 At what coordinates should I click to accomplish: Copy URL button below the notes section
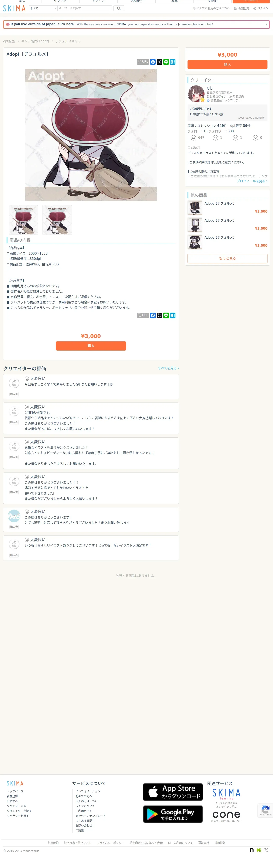pyautogui.click(x=143, y=315)
